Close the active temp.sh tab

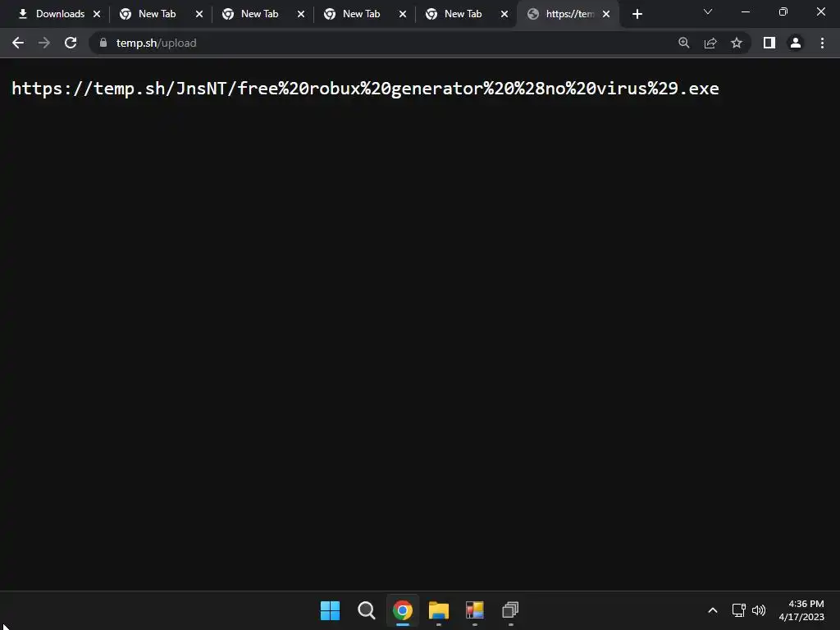[606, 14]
